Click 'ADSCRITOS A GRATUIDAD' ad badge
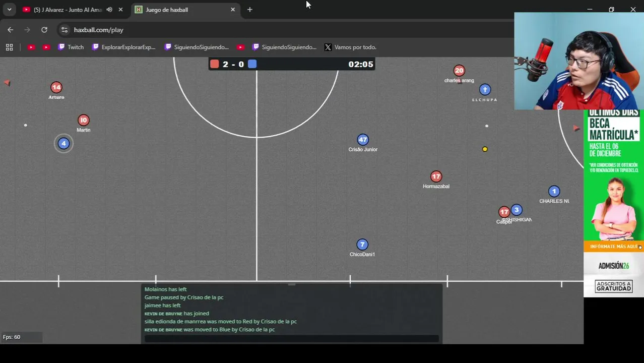644x363 pixels. click(x=613, y=286)
